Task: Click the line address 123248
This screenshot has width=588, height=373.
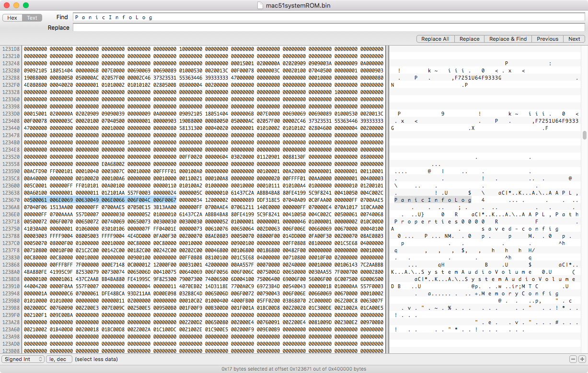Action: (x=11, y=63)
